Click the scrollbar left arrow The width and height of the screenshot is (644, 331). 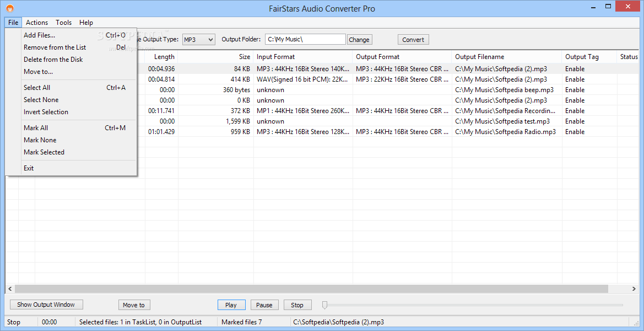tap(10, 289)
